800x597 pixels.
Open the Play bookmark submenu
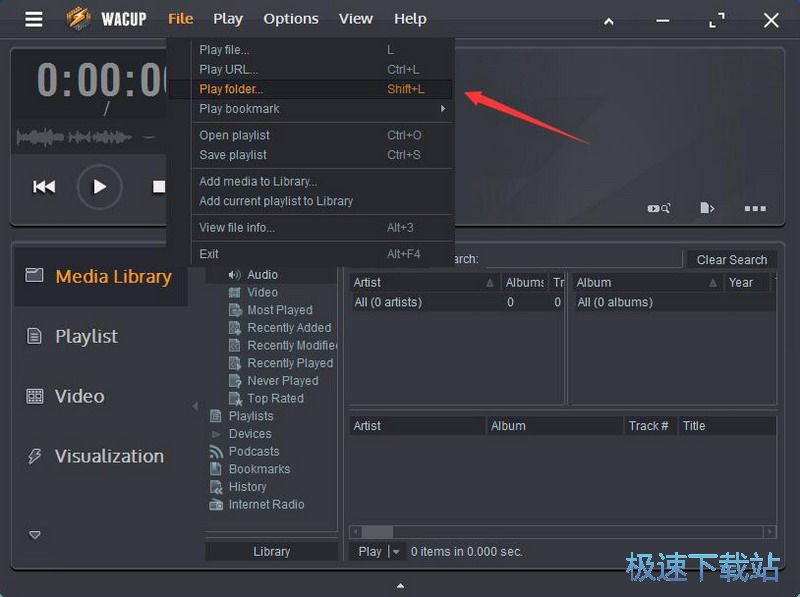pos(240,109)
